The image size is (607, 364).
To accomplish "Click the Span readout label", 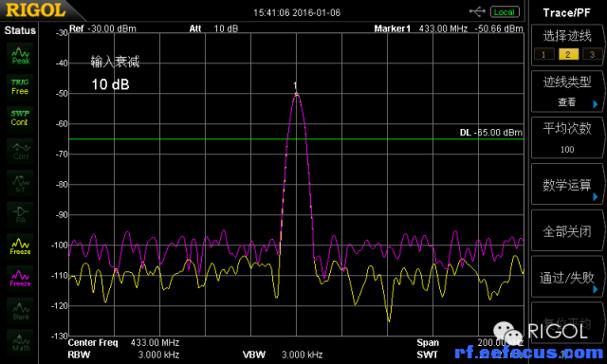I will 428,343.
